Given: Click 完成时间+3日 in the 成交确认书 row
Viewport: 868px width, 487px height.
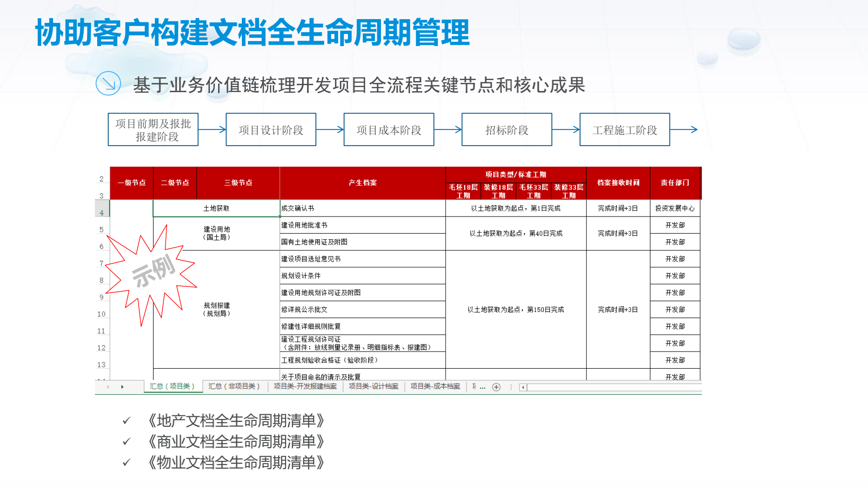Looking at the screenshot, I should click(x=618, y=209).
